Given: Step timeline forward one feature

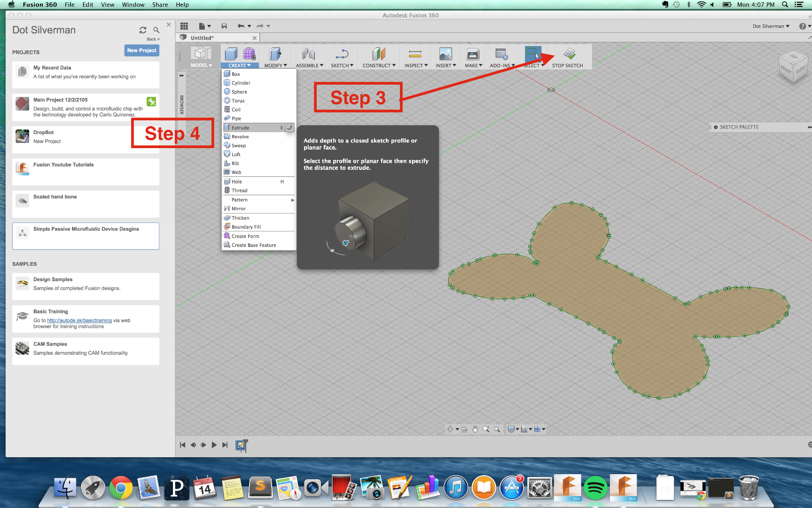Looking at the screenshot, I should 203,445.
